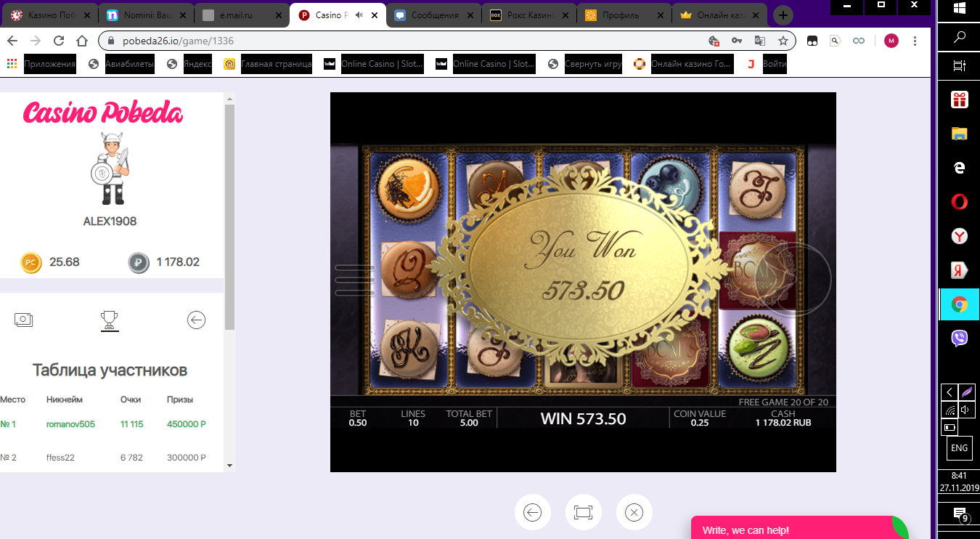The height and width of the screenshot is (539, 980).
Task: Open the translate page icon
Action: pos(760,41)
